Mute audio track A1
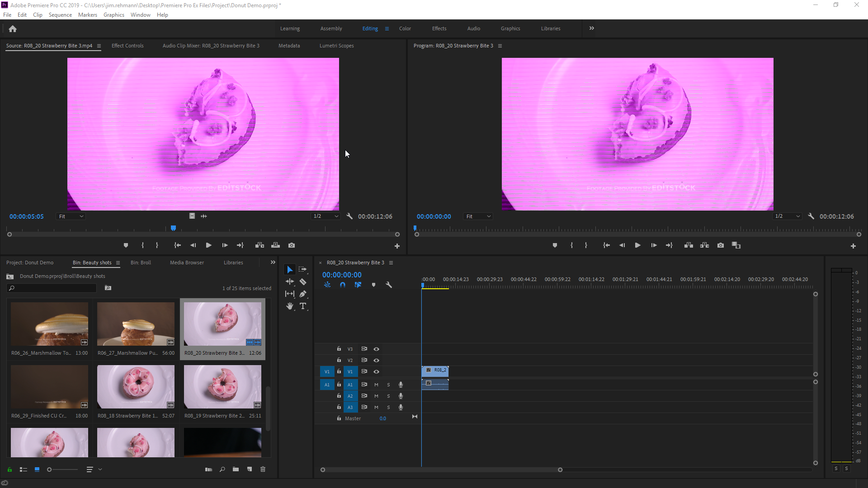 pos(376,385)
